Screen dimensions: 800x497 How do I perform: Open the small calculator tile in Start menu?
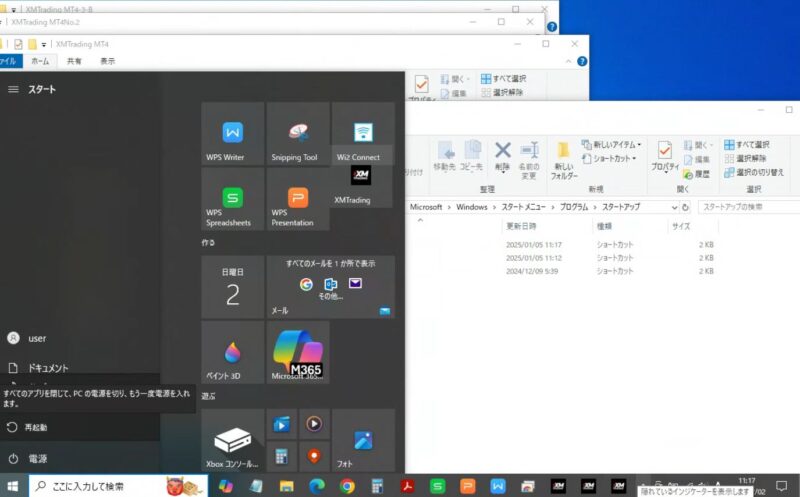282,456
